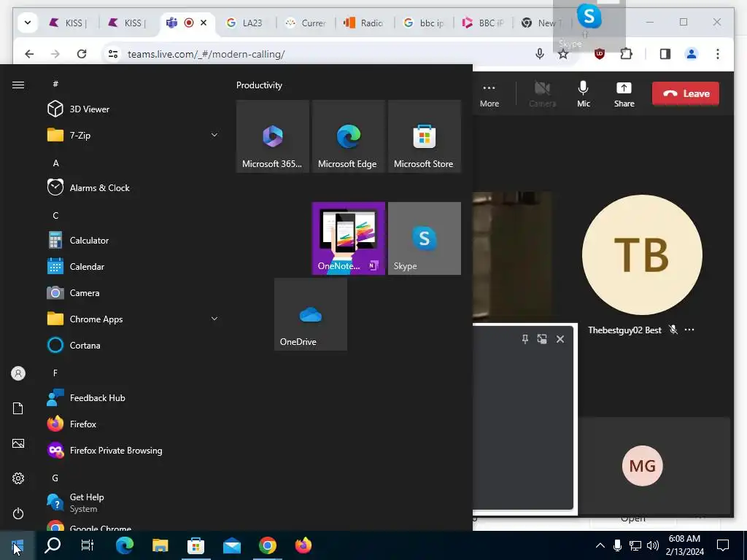Launch the Microsoft Edge tile
The width and height of the screenshot is (747, 560).
click(x=348, y=136)
